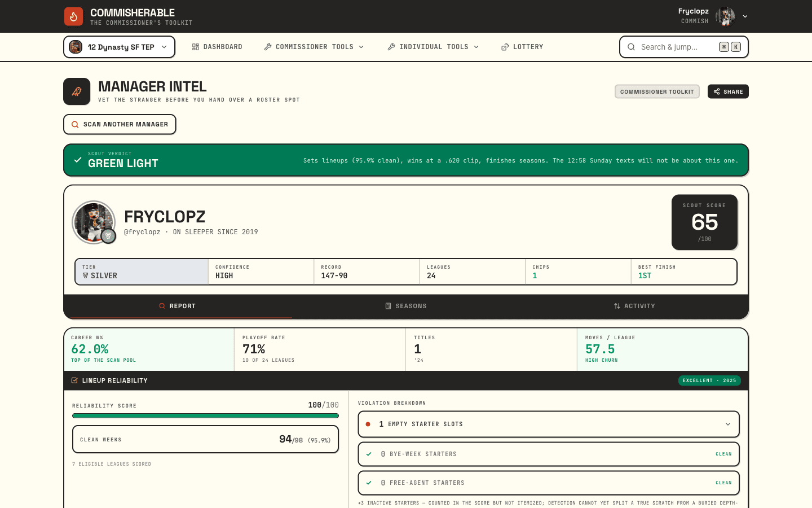
Task: Click the Commisherable flame logo icon
Action: 73,16
